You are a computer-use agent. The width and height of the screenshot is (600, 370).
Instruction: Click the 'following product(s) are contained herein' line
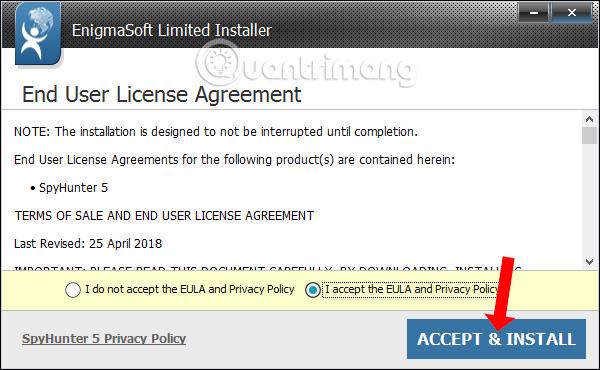pos(235,160)
